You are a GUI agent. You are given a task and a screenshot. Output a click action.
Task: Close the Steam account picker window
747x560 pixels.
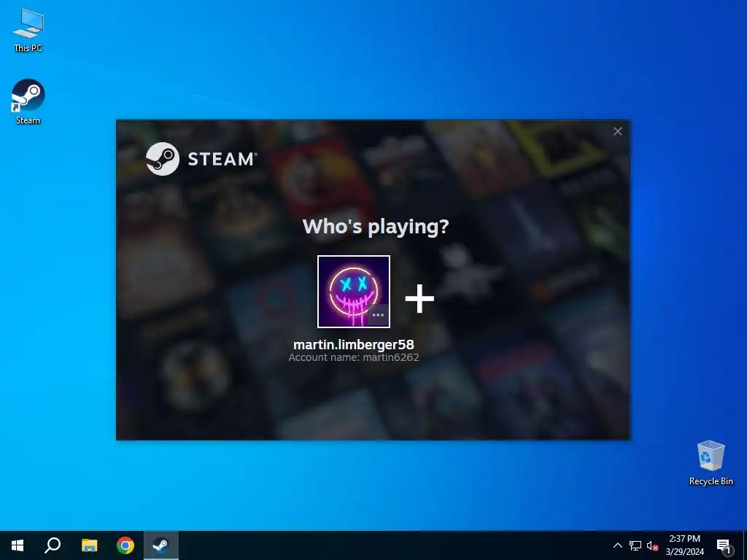coord(617,131)
